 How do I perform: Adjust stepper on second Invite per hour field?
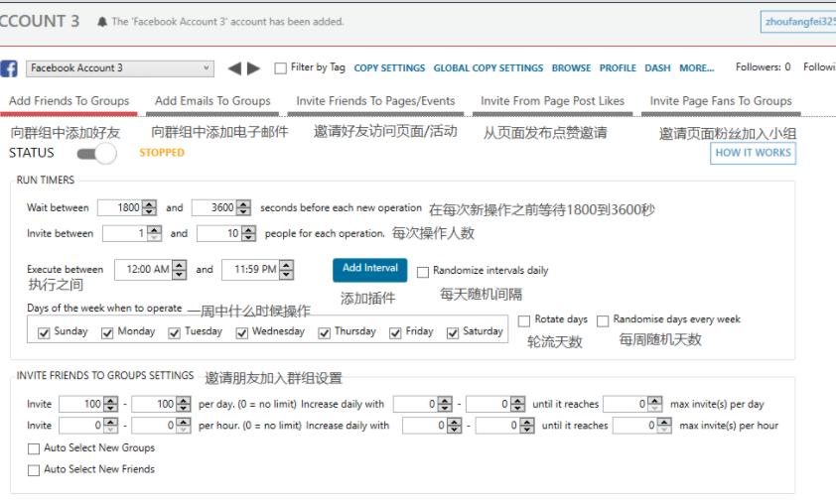184,426
